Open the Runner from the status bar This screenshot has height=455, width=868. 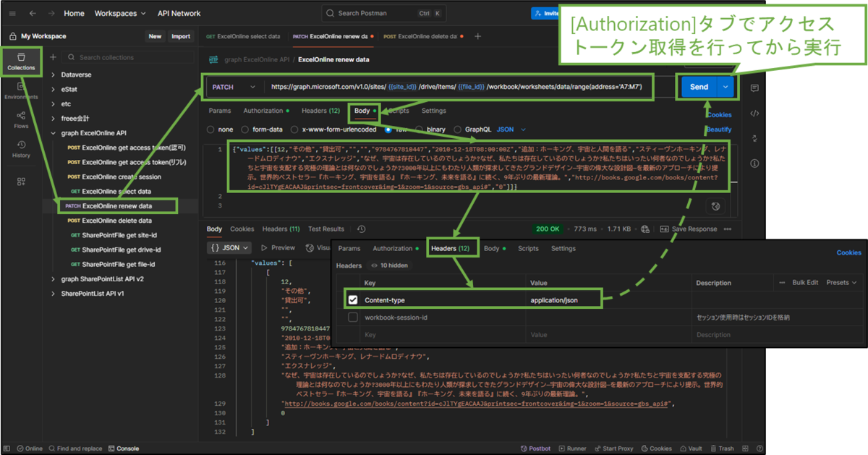click(x=571, y=448)
